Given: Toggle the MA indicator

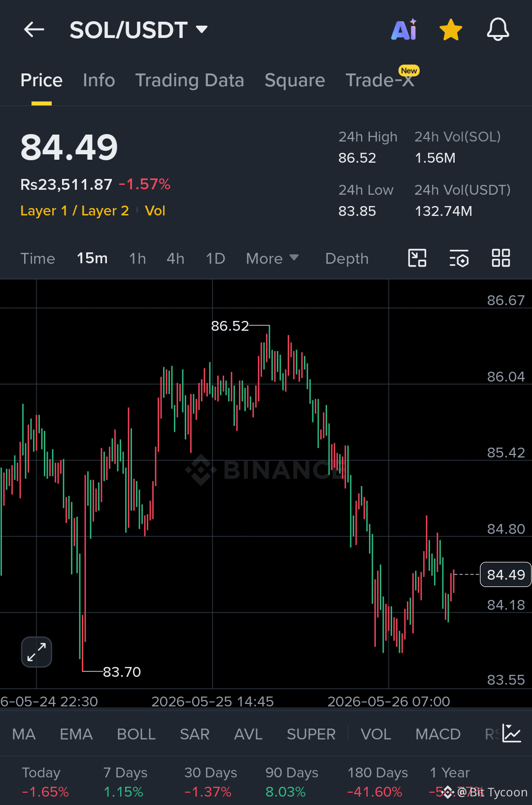Looking at the screenshot, I should click(24, 734).
